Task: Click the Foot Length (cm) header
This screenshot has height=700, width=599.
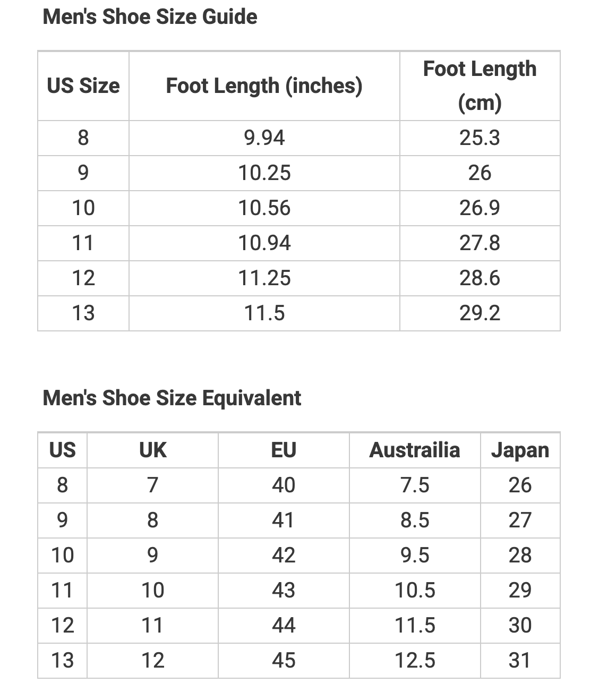Action: click(x=480, y=86)
